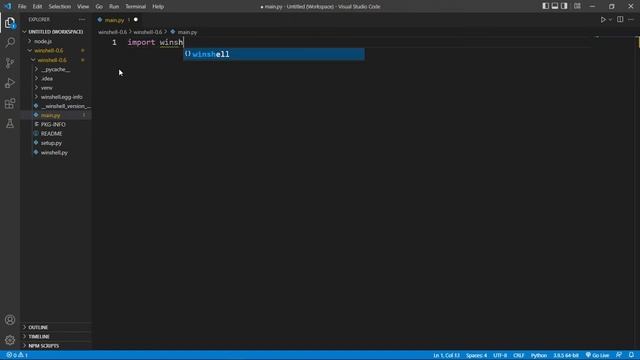Screen dimensions: 640x360
Task: Open the Explorer view in activity bar
Action: click(10, 22)
